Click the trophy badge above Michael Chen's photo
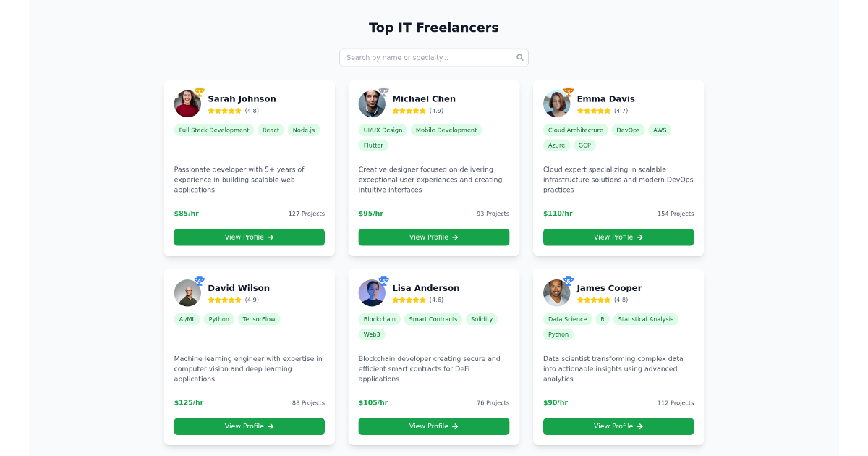The height and width of the screenshot is (456, 868). pyautogui.click(x=382, y=90)
